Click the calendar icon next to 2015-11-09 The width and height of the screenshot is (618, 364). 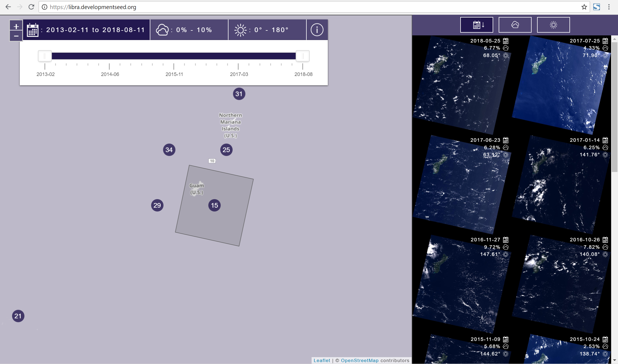pos(506,339)
